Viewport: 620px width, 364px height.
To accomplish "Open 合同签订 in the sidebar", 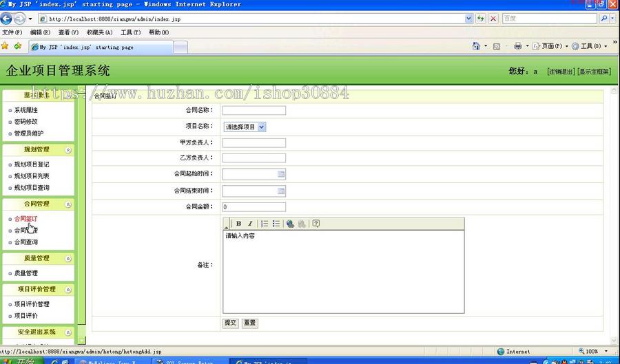I will click(x=25, y=219).
